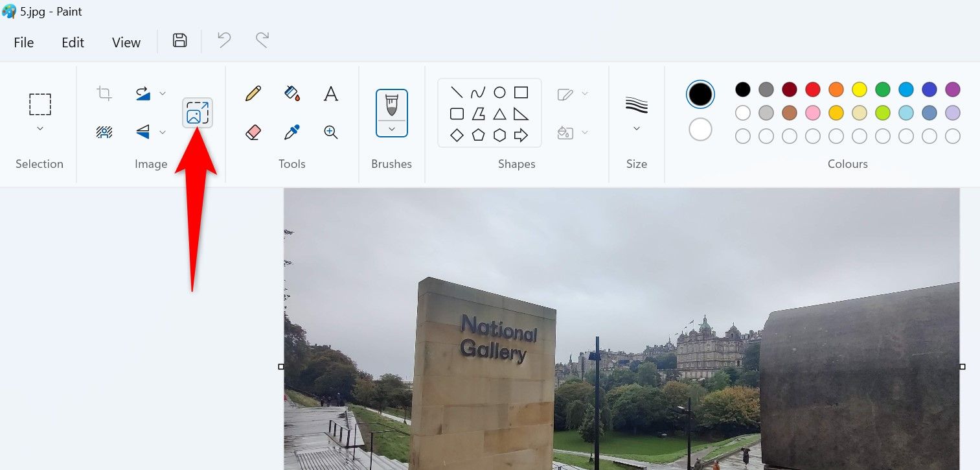Select the Colour 2 white background circle
Image resolution: width=980 pixels, height=470 pixels.
[x=700, y=130]
